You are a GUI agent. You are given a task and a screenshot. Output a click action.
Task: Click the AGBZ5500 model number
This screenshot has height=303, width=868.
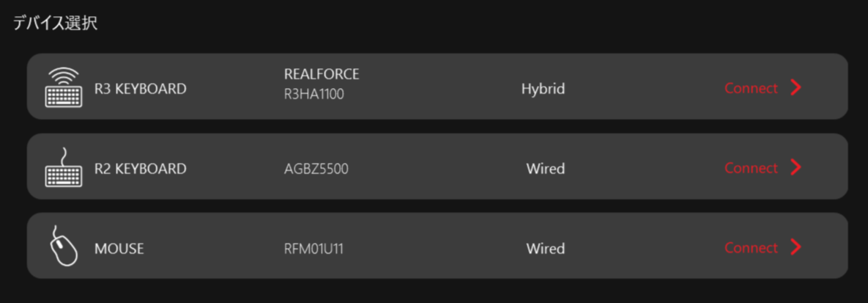pos(316,169)
